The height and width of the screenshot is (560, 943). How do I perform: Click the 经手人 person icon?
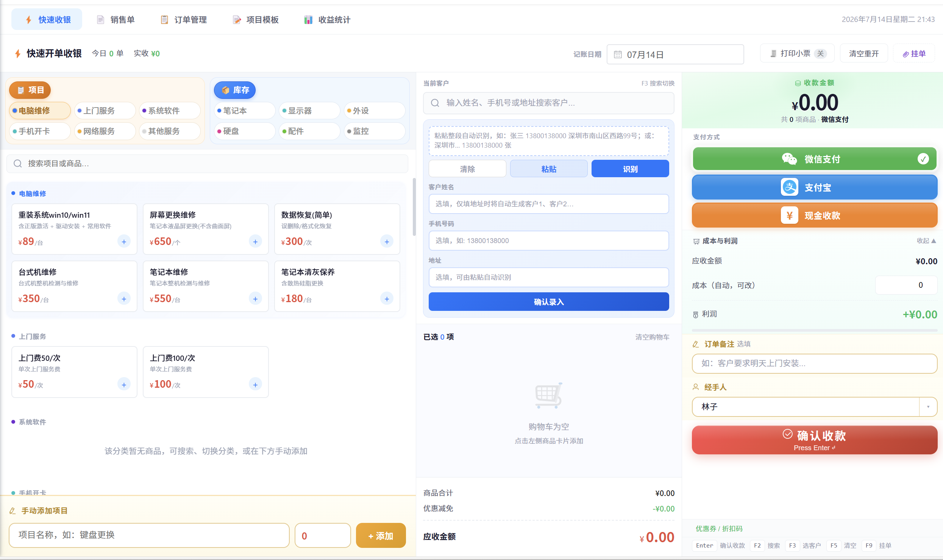pos(696,387)
